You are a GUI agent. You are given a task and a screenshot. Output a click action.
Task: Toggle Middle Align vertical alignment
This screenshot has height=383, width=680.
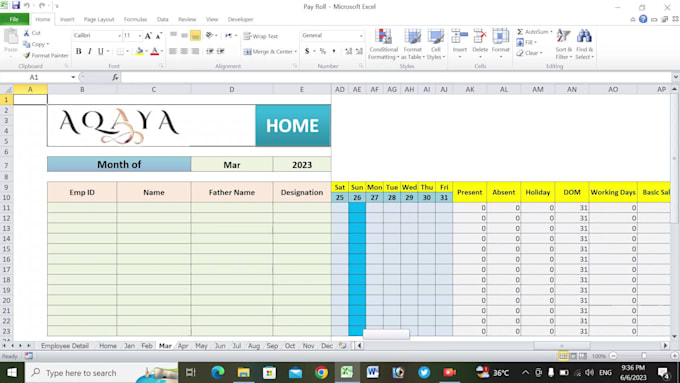coord(184,36)
